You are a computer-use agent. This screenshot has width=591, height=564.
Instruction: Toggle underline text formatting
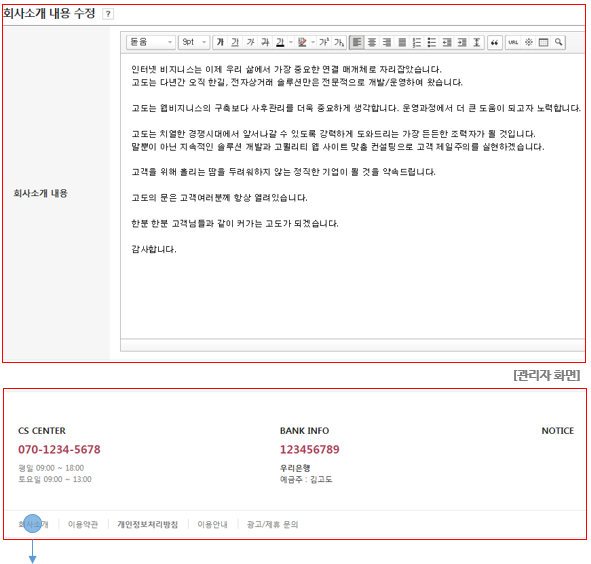point(235,42)
